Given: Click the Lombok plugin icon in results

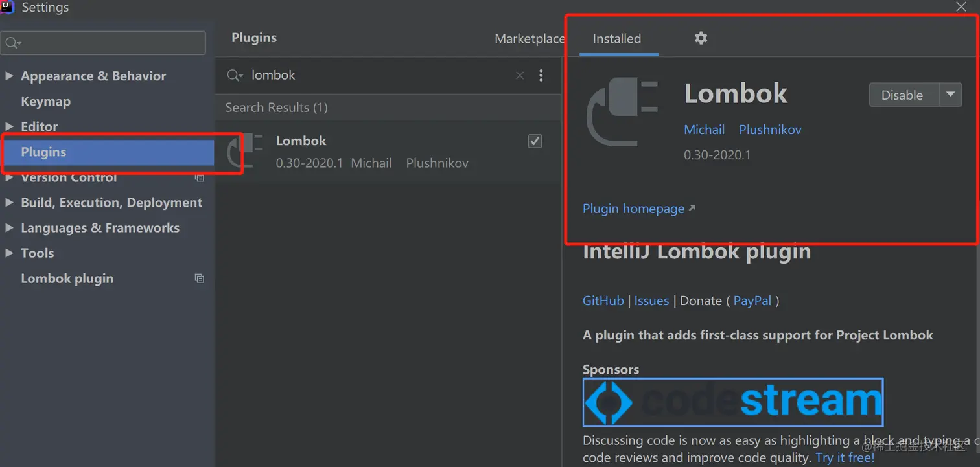Looking at the screenshot, I should [x=245, y=151].
